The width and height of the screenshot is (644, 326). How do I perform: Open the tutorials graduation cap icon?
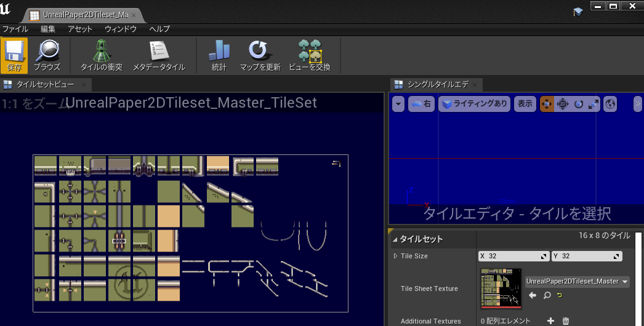[x=578, y=12]
